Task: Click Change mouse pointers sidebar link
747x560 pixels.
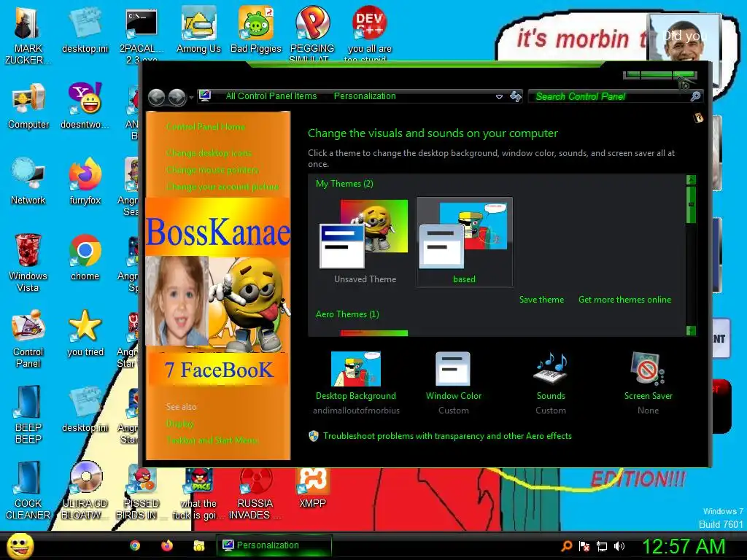Action: (212, 169)
